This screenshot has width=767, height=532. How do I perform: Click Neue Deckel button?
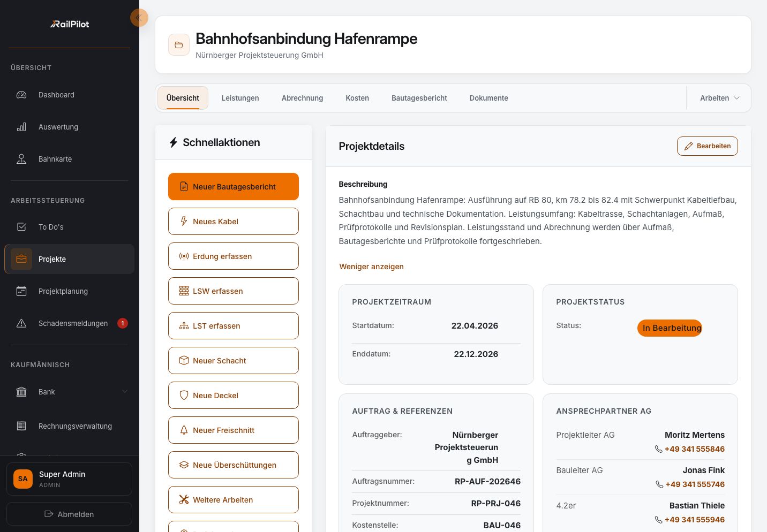(234, 396)
